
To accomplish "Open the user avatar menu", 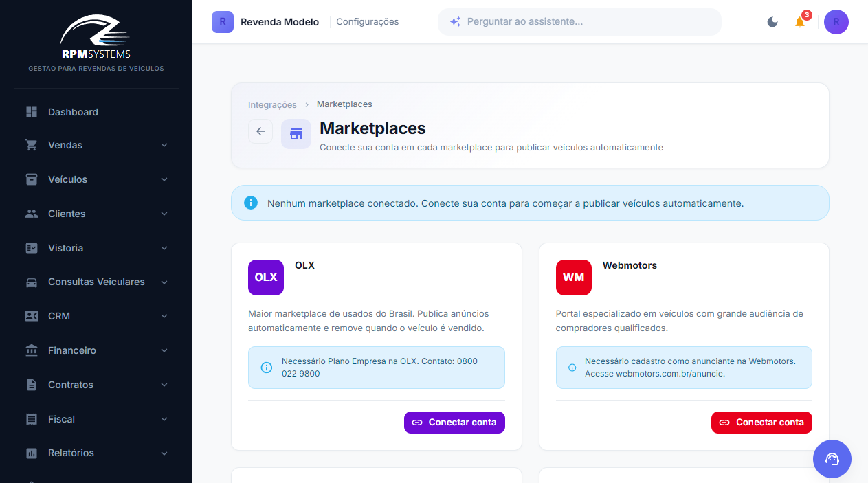I will coord(836,22).
